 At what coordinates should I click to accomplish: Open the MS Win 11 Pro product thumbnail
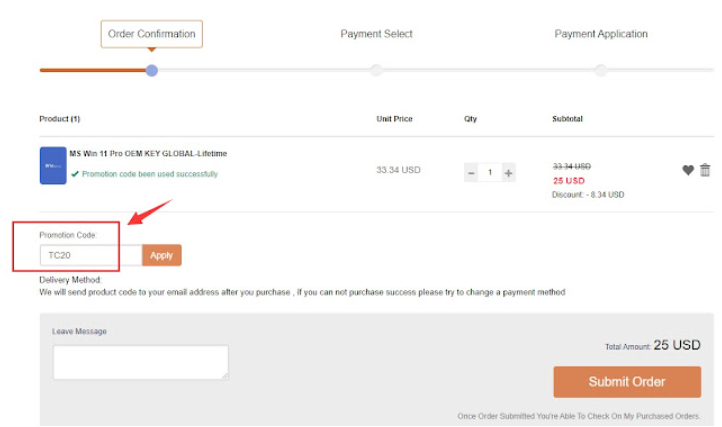pos(52,165)
